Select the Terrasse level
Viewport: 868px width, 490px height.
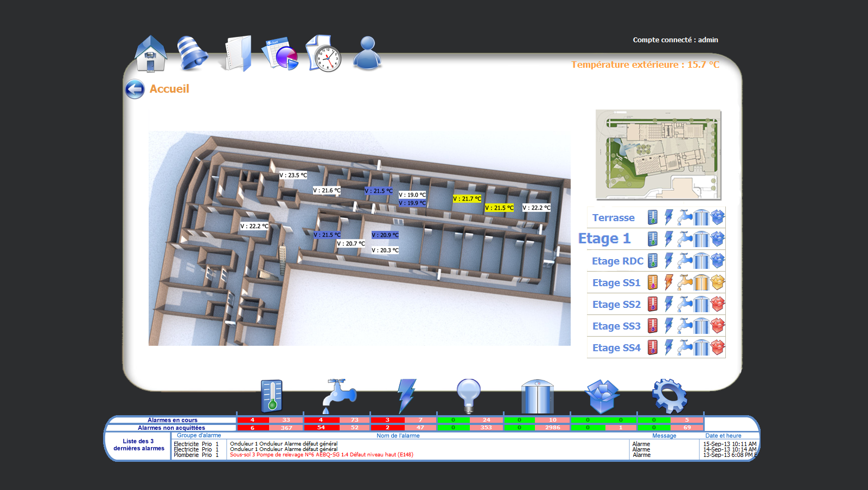click(x=613, y=218)
